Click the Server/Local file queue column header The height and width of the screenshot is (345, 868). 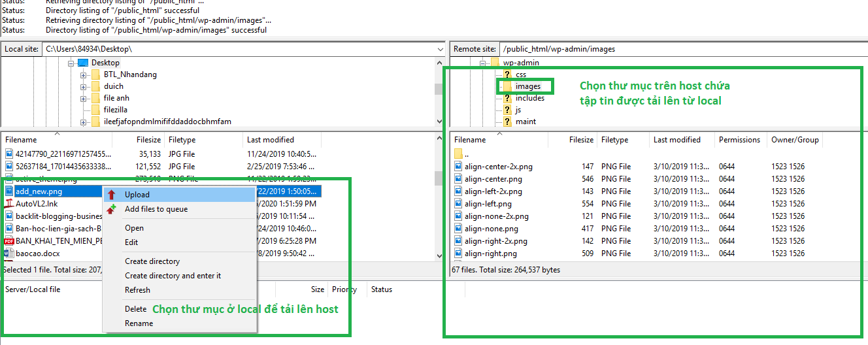coord(138,289)
